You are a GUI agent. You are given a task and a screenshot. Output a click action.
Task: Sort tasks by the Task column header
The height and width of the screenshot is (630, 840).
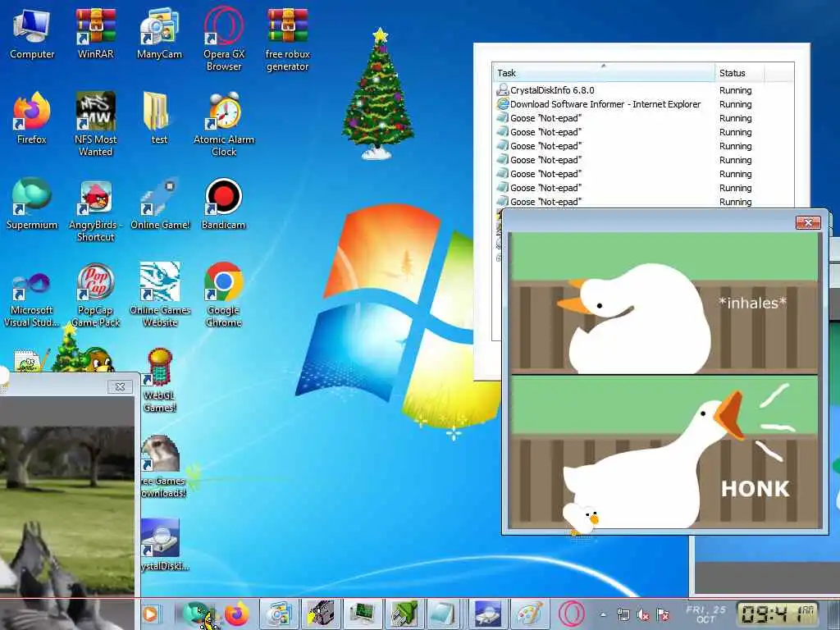[603, 73]
